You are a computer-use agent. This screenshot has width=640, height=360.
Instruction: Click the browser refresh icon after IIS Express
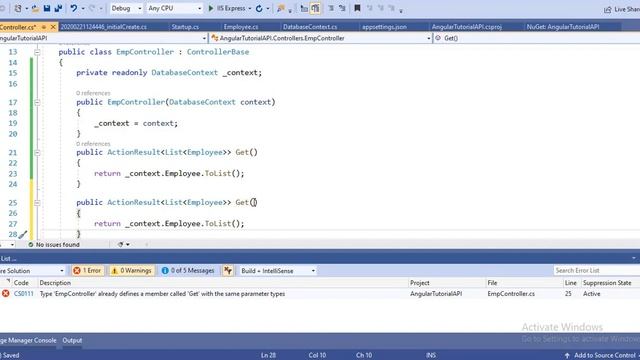point(259,8)
